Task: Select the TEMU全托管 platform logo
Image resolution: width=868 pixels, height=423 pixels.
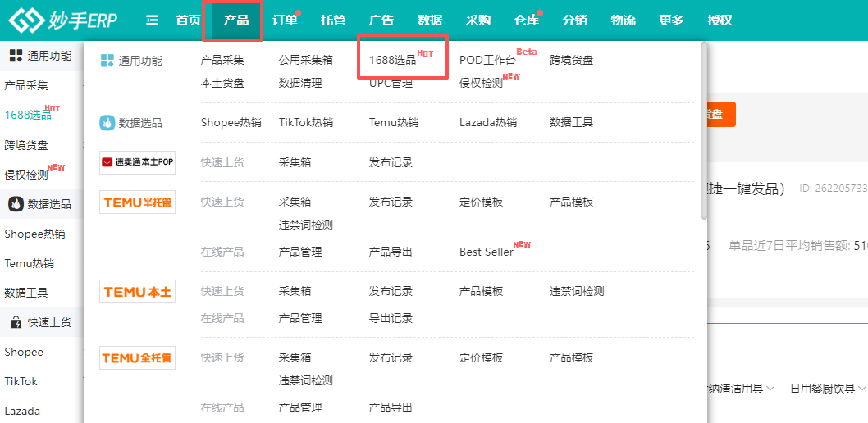Action: (137, 357)
